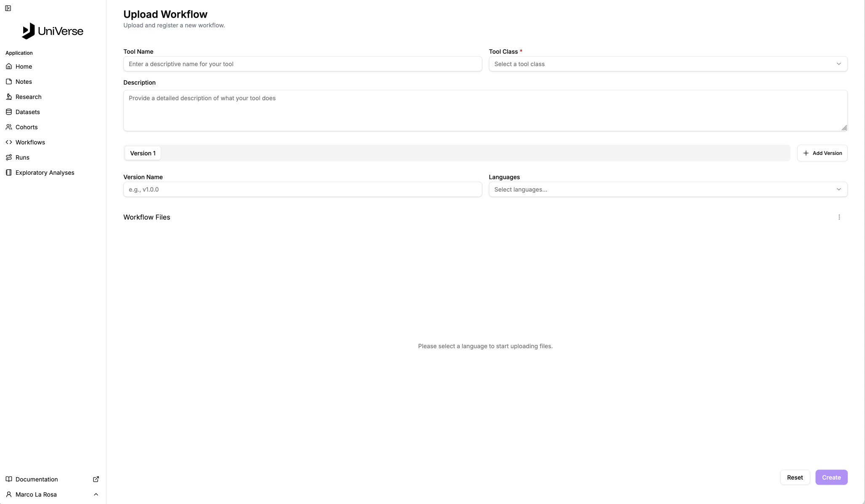
Task: Open the Languages selection dropdown
Action: [668, 189]
